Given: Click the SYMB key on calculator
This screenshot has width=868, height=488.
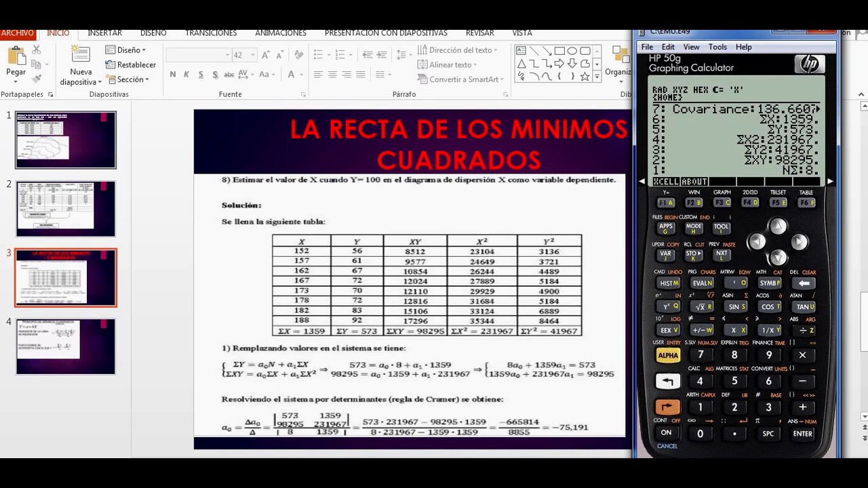Looking at the screenshot, I should coord(770,283).
